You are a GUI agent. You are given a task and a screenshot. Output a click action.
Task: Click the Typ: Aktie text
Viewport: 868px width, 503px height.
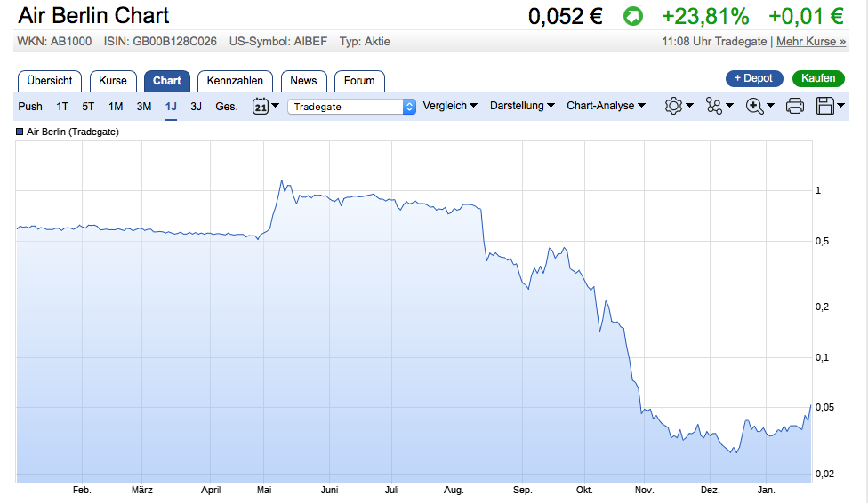(x=365, y=42)
